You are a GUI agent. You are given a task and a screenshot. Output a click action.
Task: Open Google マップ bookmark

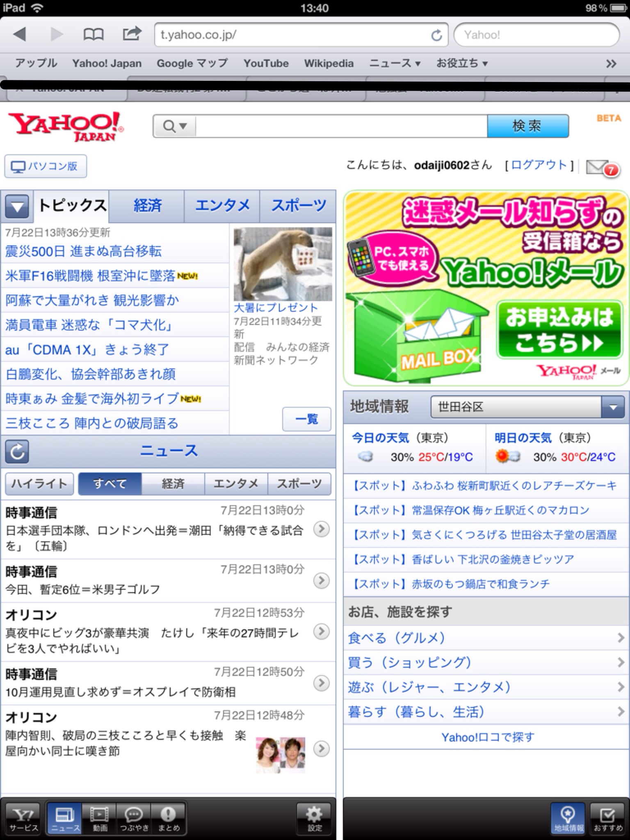click(x=192, y=63)
